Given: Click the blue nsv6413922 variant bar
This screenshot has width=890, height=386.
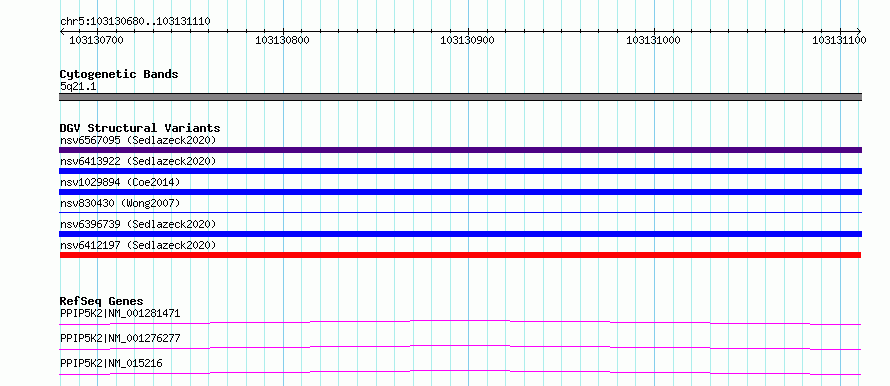Looking at the screenshot, I should pos(460,171).
